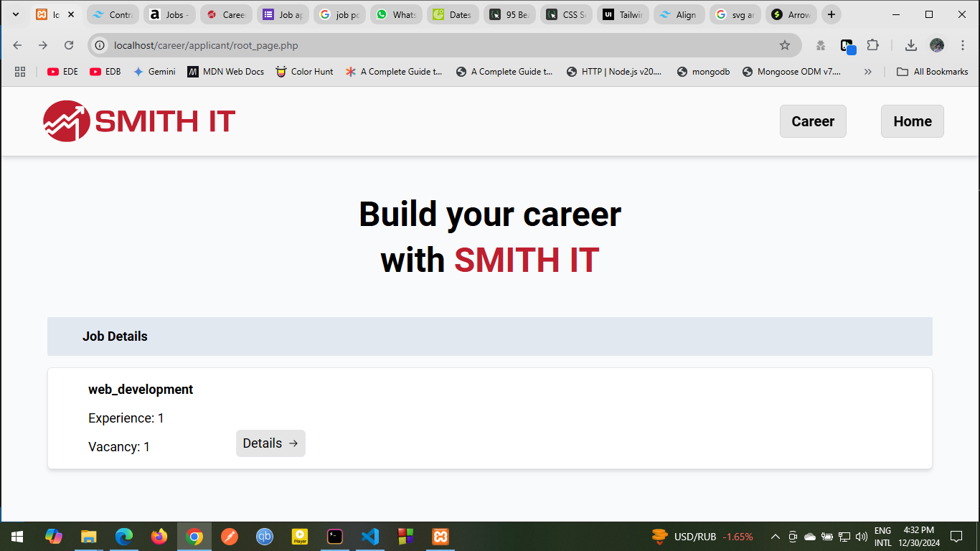980x551 pixels.
Task: Click the site information icon in address bar
Action: (x=100, y=45)
